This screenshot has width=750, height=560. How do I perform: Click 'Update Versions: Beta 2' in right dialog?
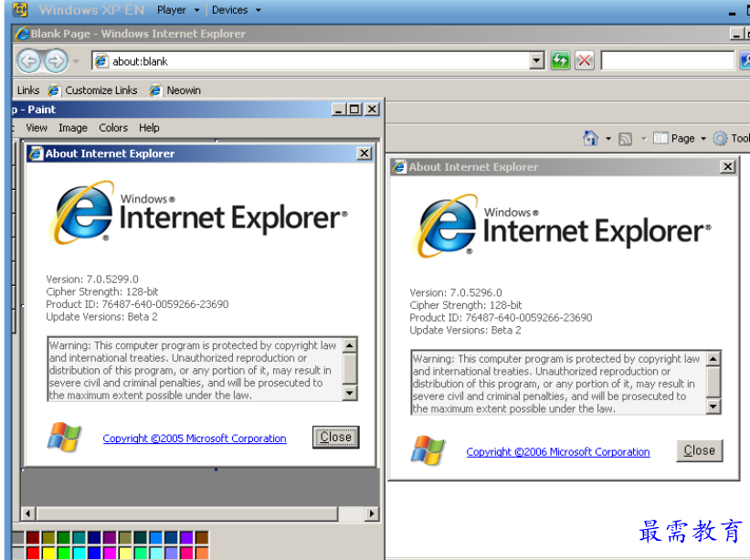[465, 330]
